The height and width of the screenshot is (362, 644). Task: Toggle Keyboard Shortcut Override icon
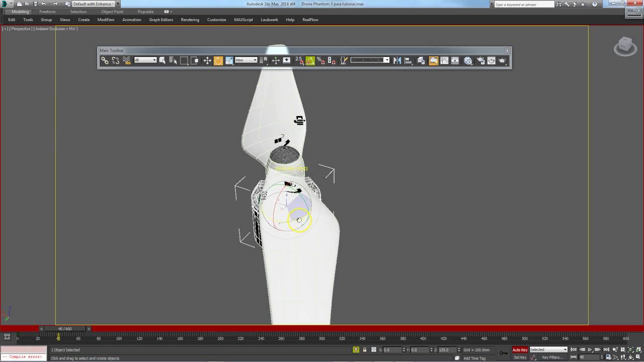click(x=287, y=60)
